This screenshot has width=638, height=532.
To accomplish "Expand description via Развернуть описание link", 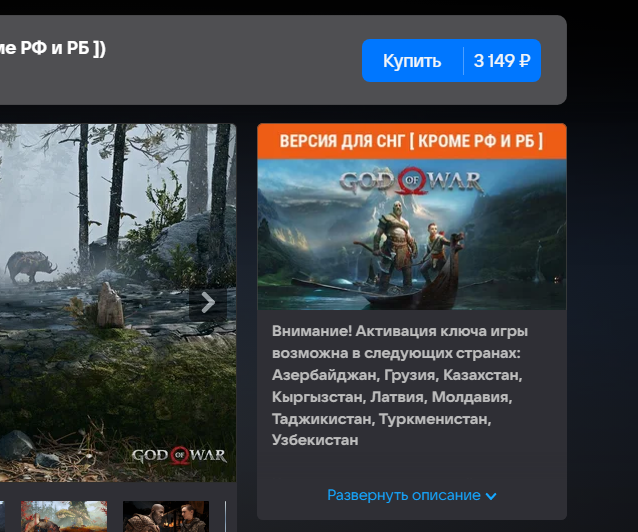I will [412, 495].
